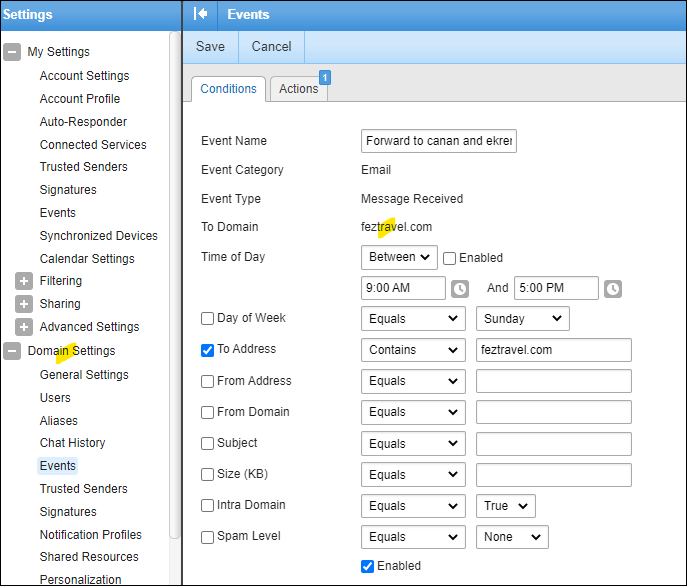Tick the Time of Day Enabled checkbox
Screen dimensions: 687x586
(x=450, y=258)
